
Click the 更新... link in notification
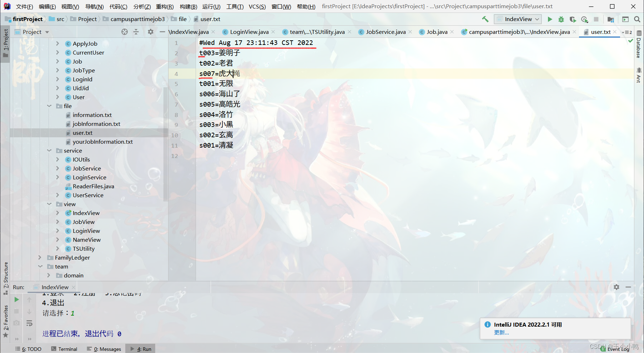[501, 332]
